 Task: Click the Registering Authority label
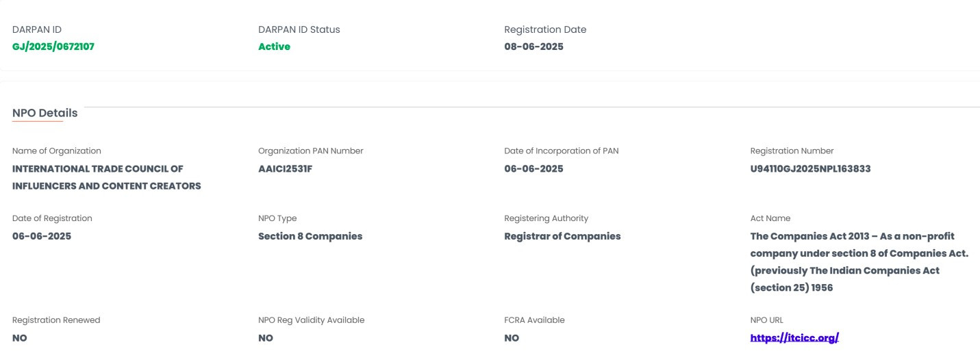[546, 218]
